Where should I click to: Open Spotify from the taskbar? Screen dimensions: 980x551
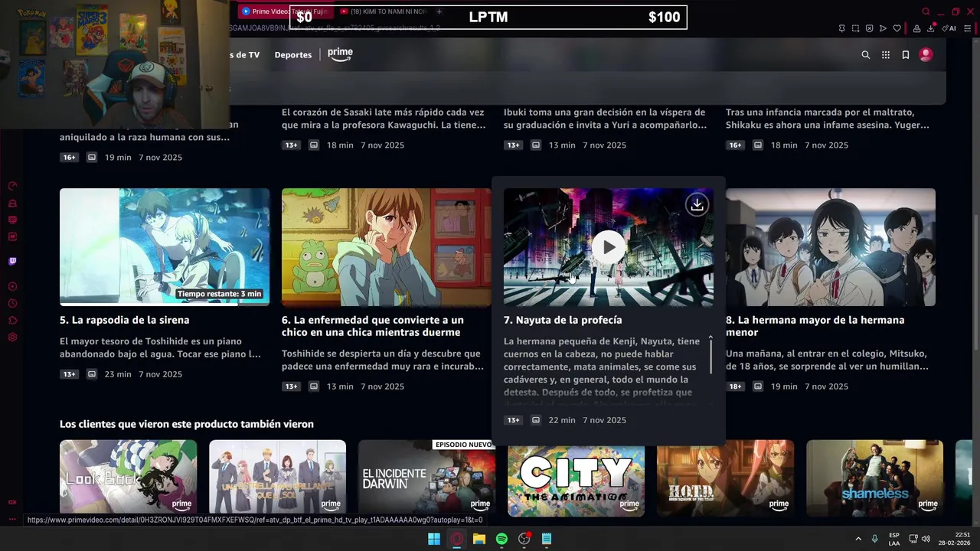[501, 539]
